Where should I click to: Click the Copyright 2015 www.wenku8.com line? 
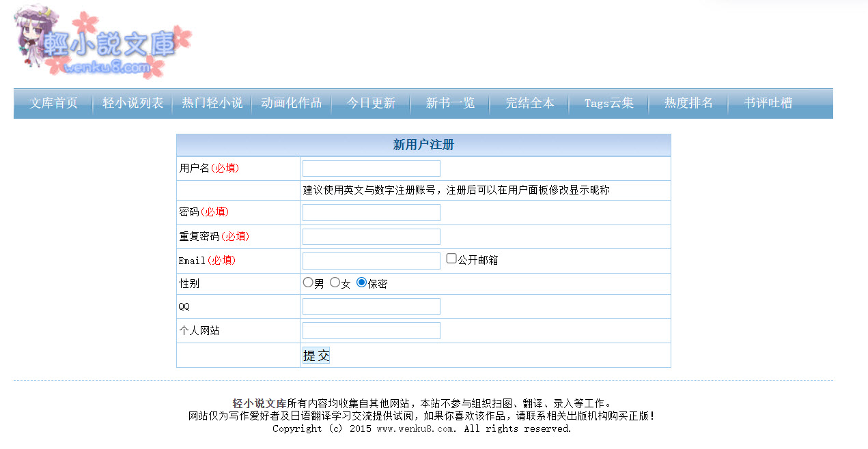[422, 429]
